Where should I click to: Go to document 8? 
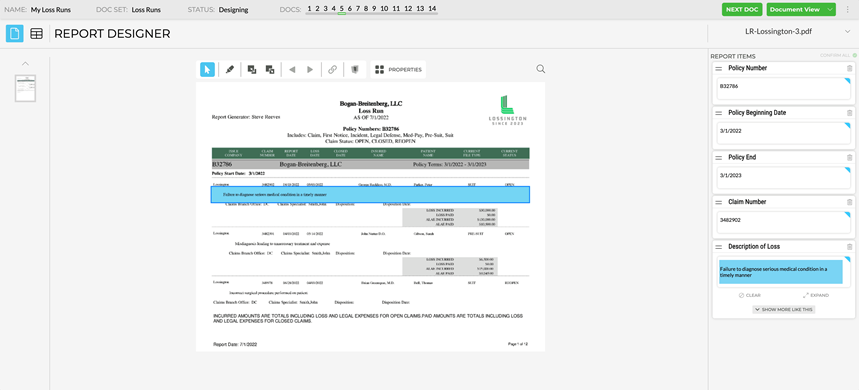click(x=366, y=9)
